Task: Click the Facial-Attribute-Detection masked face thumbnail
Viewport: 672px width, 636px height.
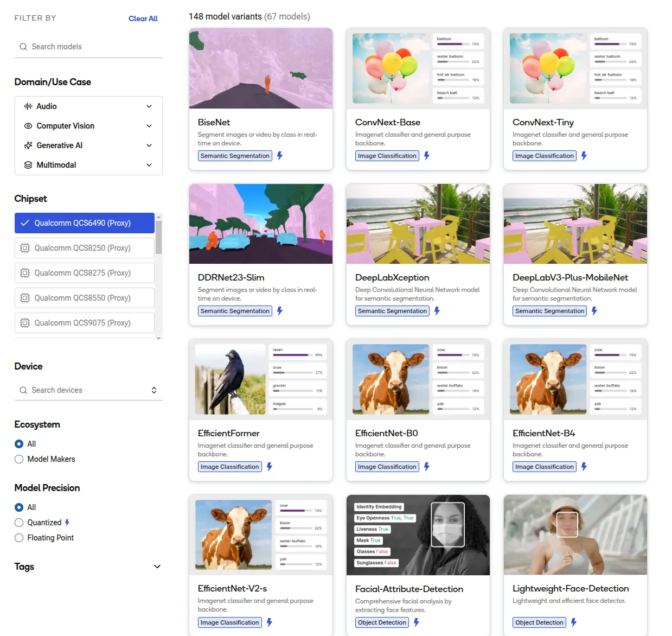Action: coord(418,535)
